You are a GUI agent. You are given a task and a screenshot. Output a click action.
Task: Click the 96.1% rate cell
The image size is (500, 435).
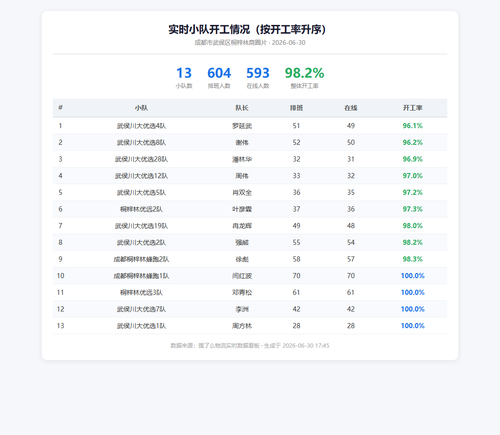[x=413, y=126]
